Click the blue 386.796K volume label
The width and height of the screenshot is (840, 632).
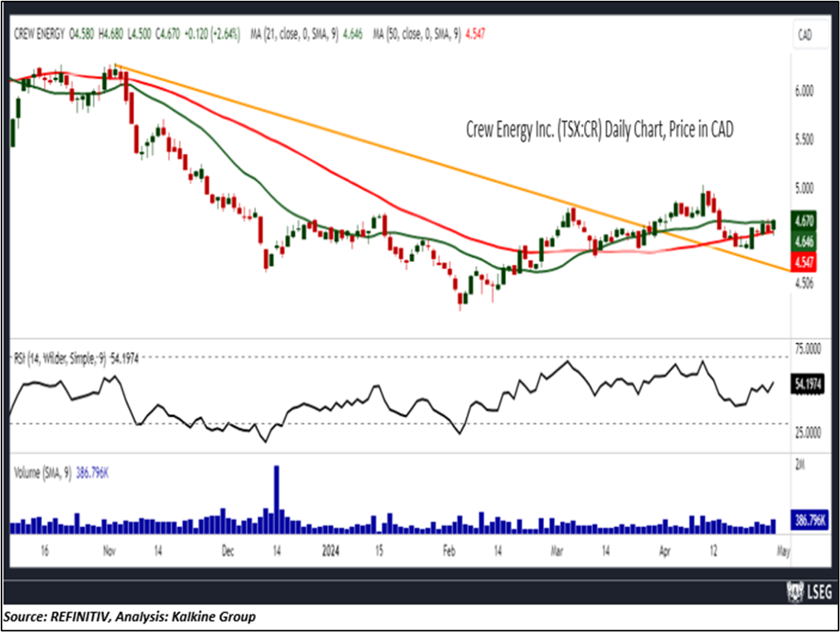(809, 520)
